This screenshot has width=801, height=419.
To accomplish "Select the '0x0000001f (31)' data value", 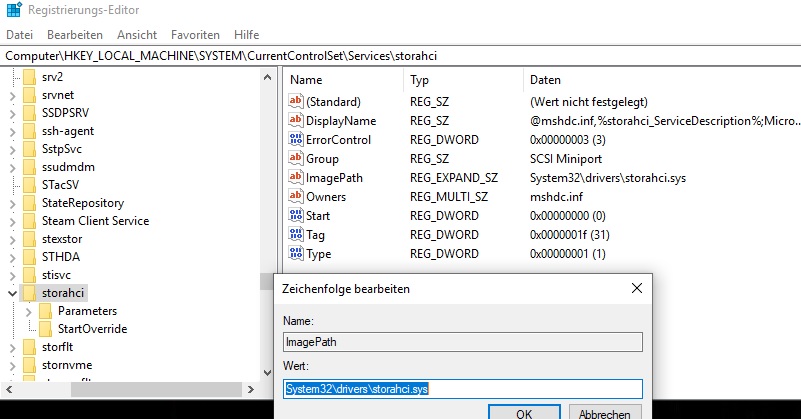I will coord(570,235).
